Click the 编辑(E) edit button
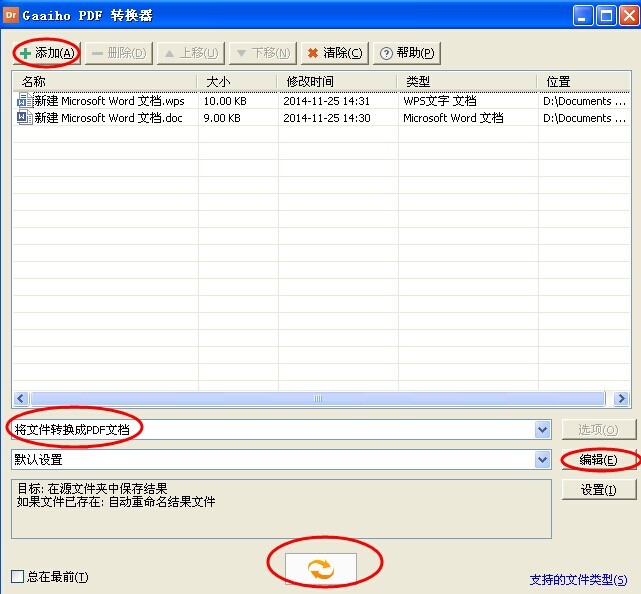 tap(599, 460)
